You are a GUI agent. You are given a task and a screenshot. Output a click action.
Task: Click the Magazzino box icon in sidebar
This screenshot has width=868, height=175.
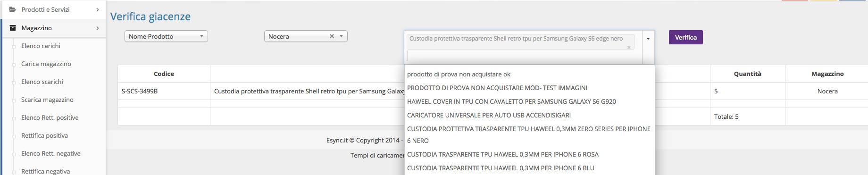point(13,28)
